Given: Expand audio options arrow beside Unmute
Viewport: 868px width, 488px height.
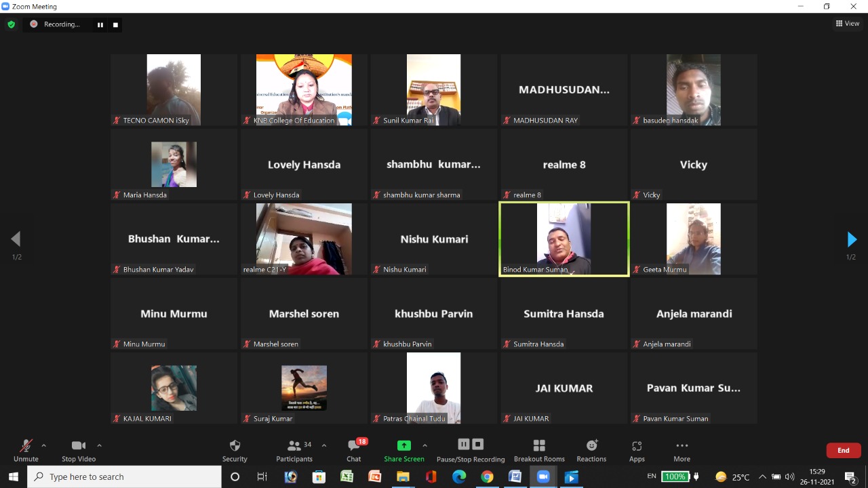Looking at the screenshot, I should (x=44, y=445).
